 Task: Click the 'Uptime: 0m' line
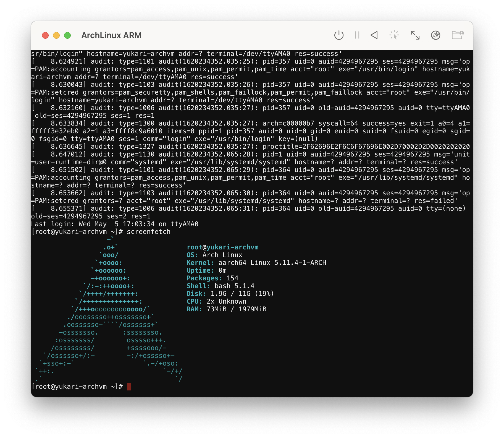(x=207, y=270)
